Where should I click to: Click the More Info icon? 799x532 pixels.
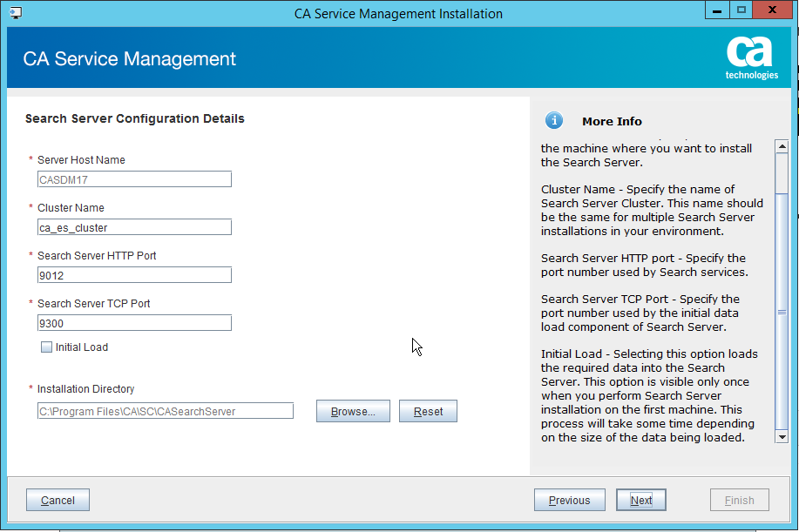[x=553, y=121]
